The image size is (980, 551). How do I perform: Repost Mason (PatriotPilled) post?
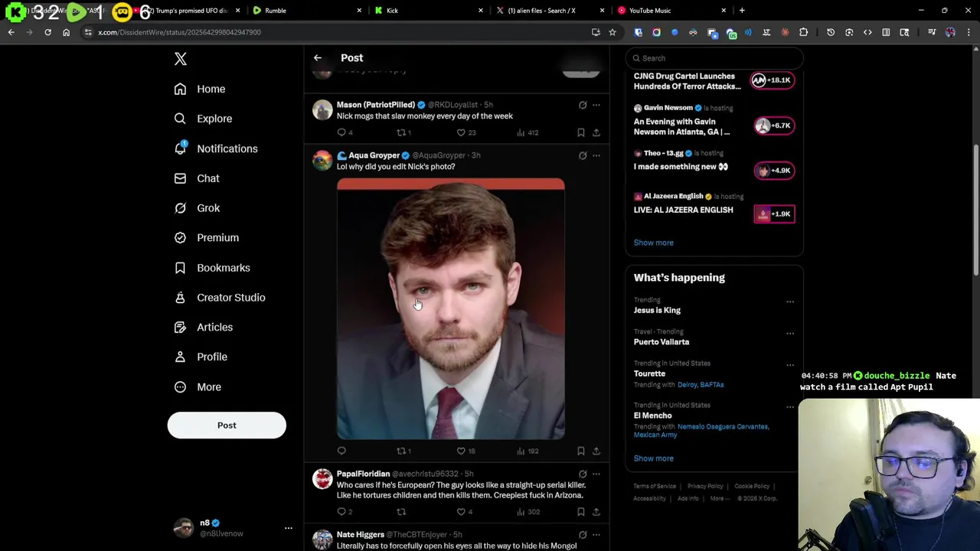tap(401, 132)
